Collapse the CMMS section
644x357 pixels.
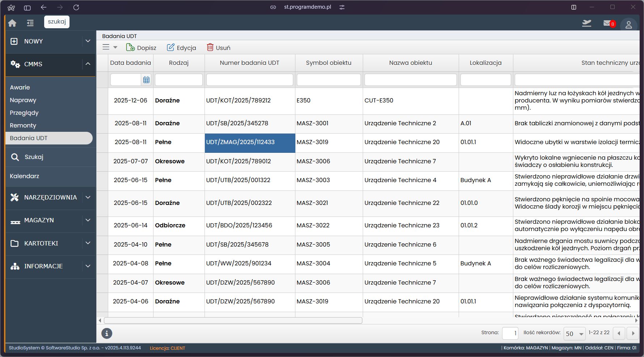tap(88, 64)
